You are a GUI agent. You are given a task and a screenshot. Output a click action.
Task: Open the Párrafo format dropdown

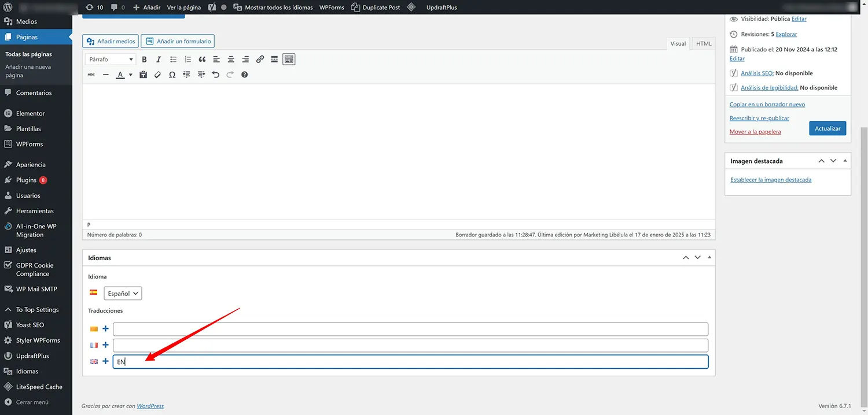click(x=111, y=60)
